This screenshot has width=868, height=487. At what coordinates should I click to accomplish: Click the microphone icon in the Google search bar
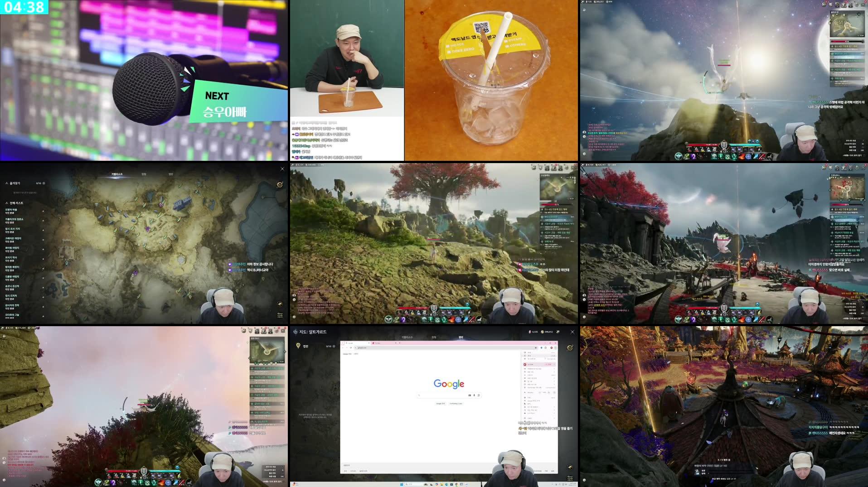474,395
